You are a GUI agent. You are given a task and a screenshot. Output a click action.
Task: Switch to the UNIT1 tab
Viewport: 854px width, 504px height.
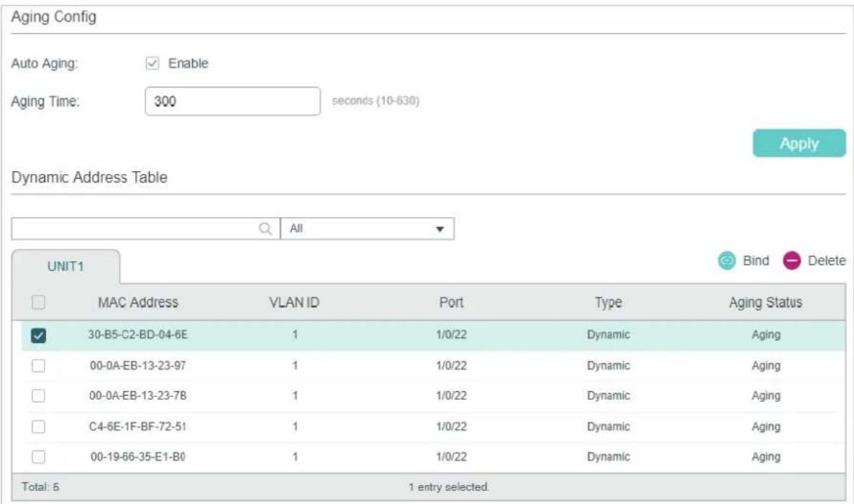point(65,266)
